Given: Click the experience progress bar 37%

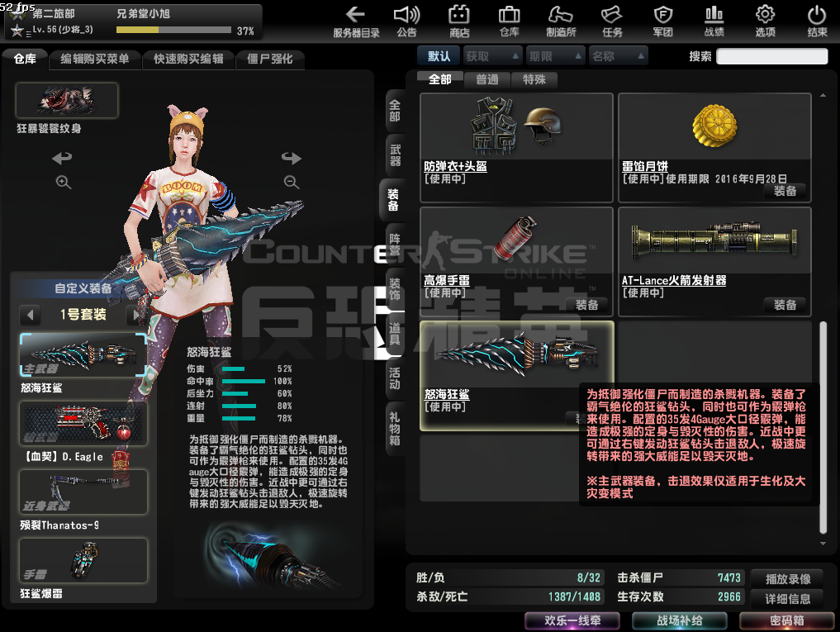Looking at the screenshot, I should tap(173, 30).
